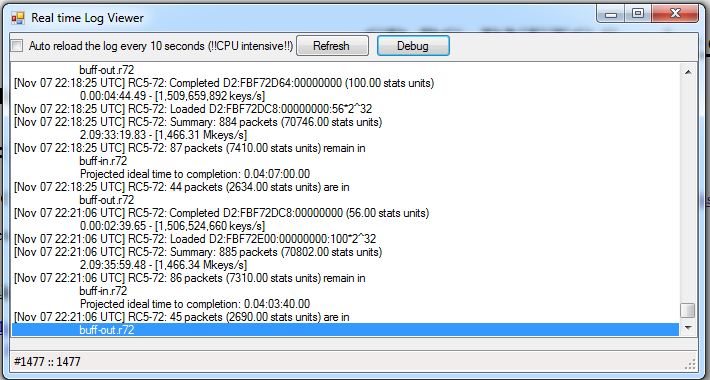Select line 2.09:33:19.83 - [1,466.31 Mkeys/s]

point(345,135)
